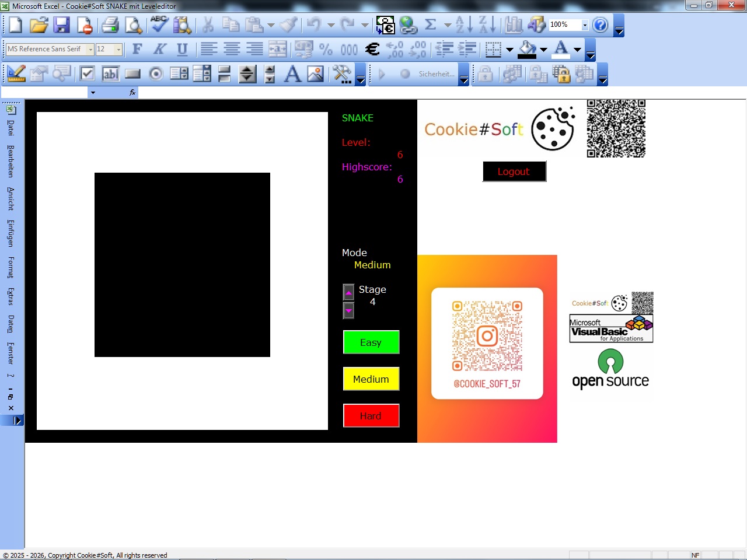This screenshot has width=747, height=560.
Task: Insert an image control
Action: click(315, 74)
